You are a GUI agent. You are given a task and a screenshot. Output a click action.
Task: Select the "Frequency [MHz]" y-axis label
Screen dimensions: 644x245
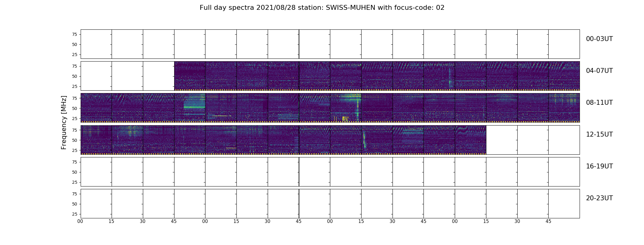click(64, 123)
